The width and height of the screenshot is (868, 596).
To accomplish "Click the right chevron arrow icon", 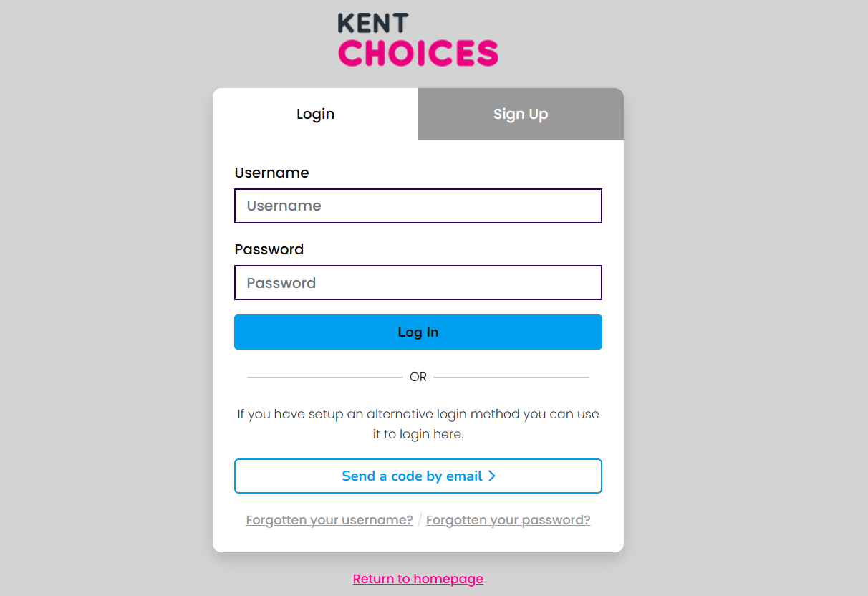I will (x=492, y=476).
